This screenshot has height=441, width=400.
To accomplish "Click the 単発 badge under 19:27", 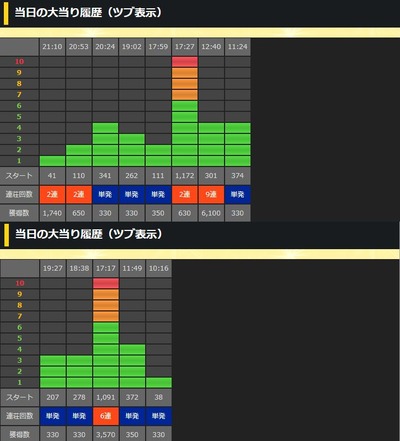I will pos(53,416).
